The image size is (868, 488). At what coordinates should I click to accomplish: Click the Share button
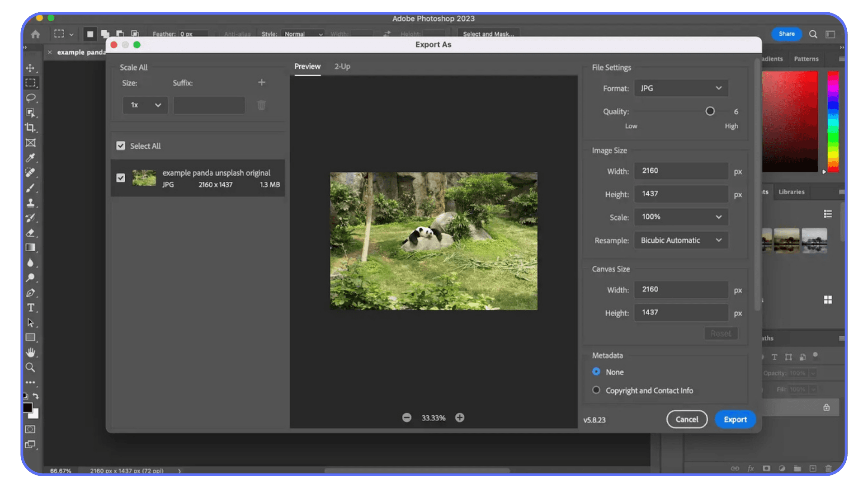(787, 34)
